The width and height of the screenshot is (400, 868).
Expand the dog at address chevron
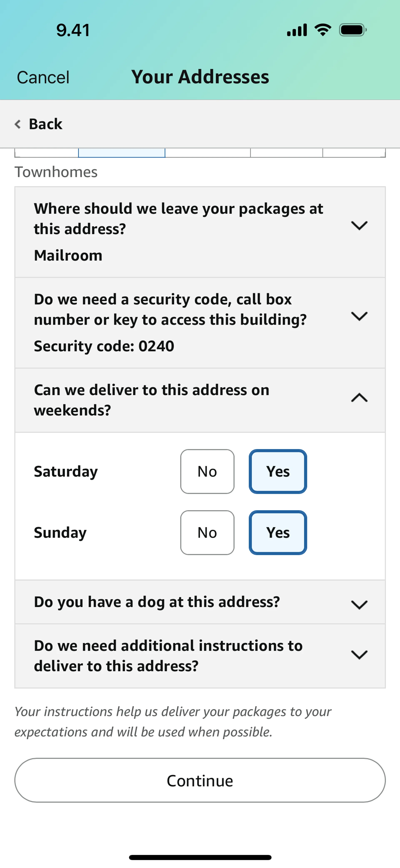(359, 605)
